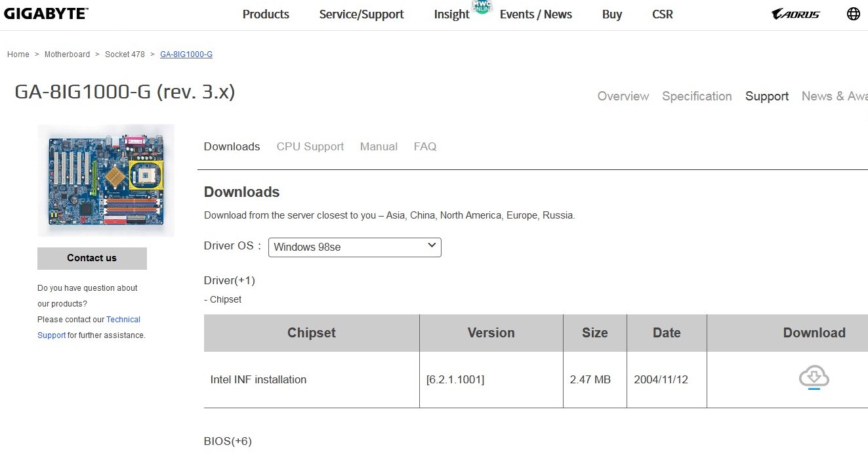
Task: Click the Size column header
Action: pyautogui.click(x=595, y=333)
